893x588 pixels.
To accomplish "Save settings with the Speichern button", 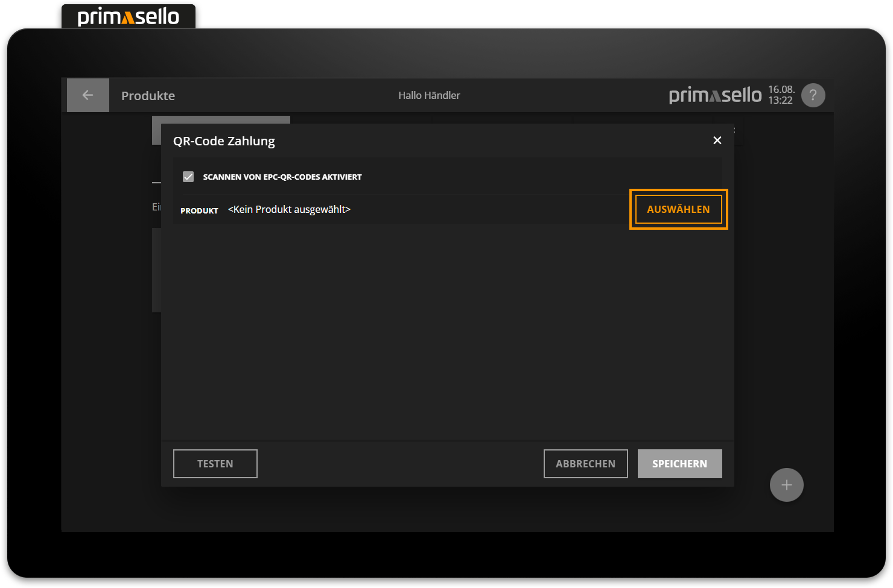I will 679,464.
